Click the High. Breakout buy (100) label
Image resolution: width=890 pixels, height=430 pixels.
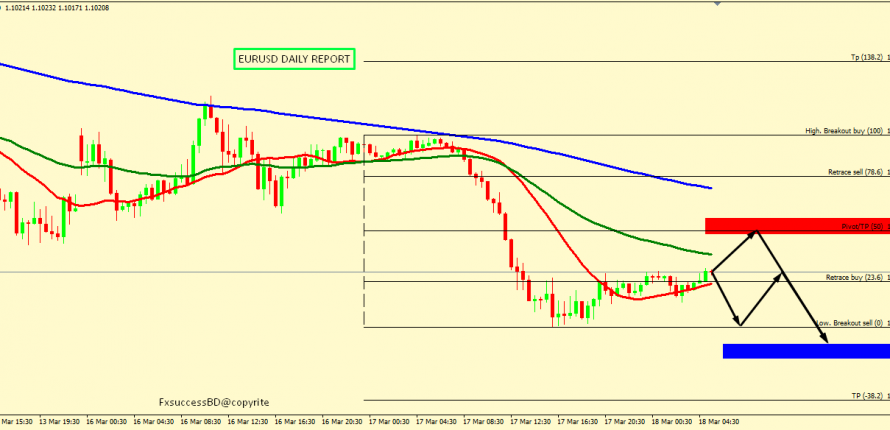844,131
